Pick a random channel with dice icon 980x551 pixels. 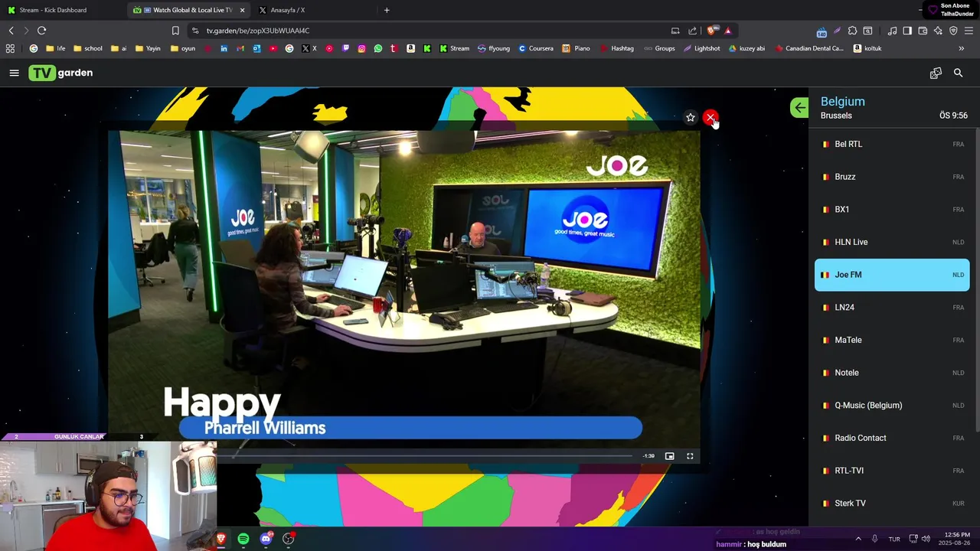[936, 73]
